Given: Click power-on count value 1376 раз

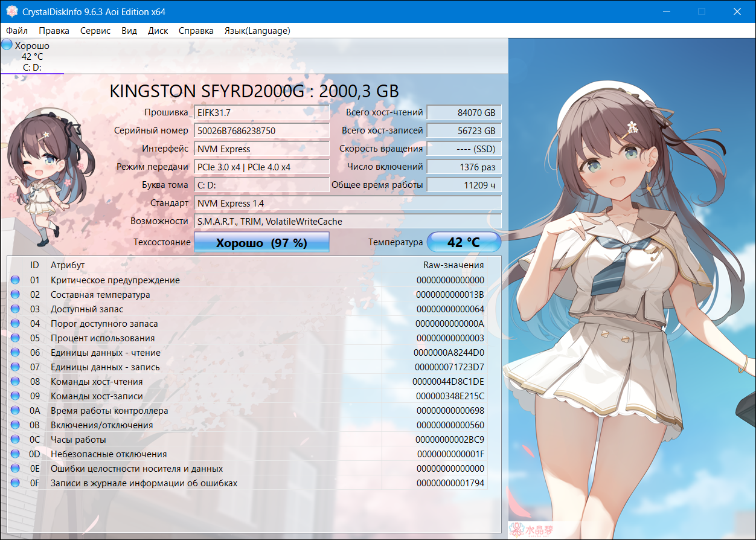Looking at the screenshot, I should coord(464,167).
